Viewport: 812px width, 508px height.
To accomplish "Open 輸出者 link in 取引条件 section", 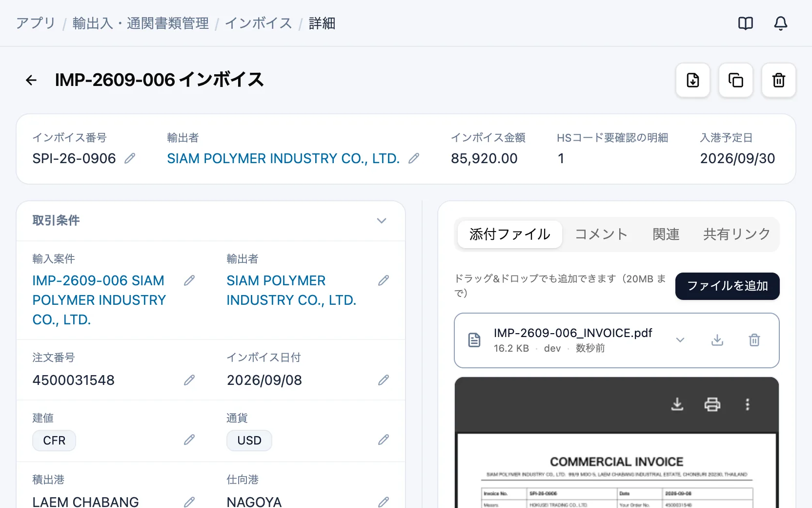I will [x=291, y=290].
